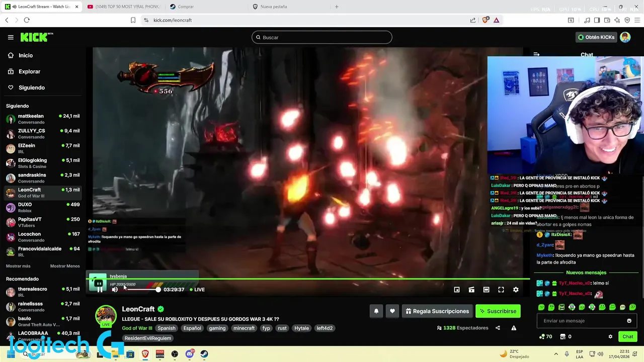The image size is (644, 362).
Task: Go to Inicio in sidebar
Action: pos(25,55)
